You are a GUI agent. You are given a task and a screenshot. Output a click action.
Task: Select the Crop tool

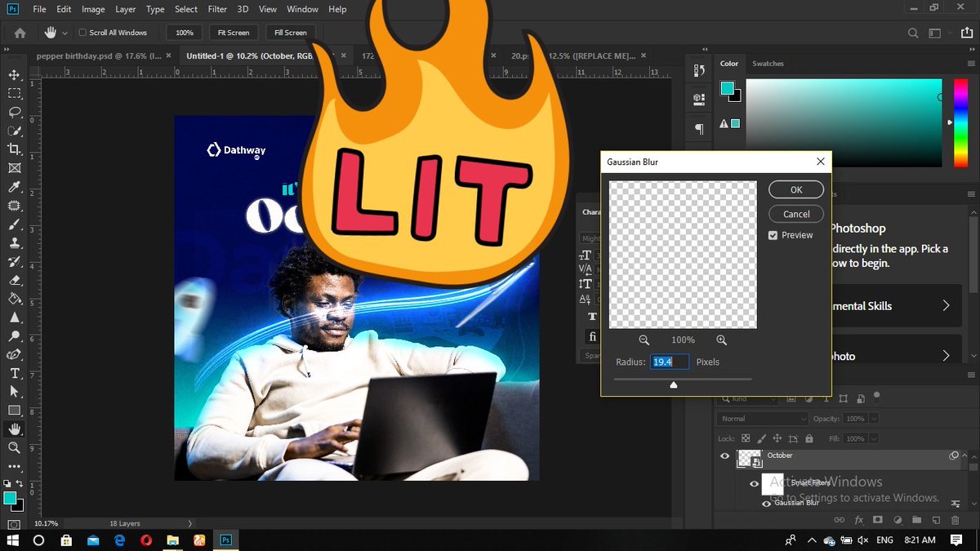coord(12,149)
